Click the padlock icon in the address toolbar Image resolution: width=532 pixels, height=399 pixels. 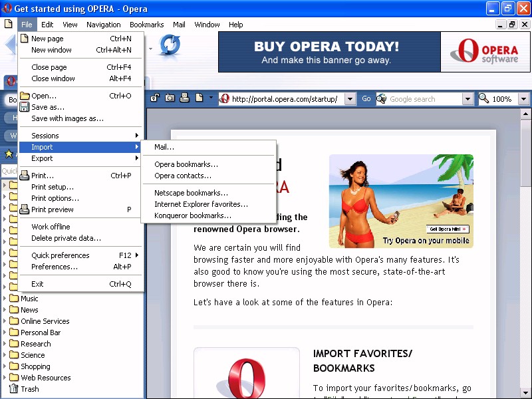[155, 98]
